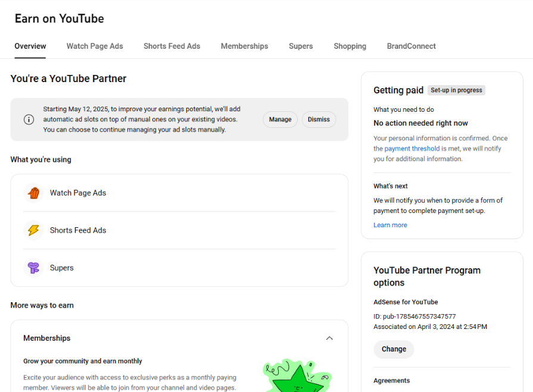533x392 pixels.
Task: Collapse the Memberships section chevron
Action: (329, 338)
